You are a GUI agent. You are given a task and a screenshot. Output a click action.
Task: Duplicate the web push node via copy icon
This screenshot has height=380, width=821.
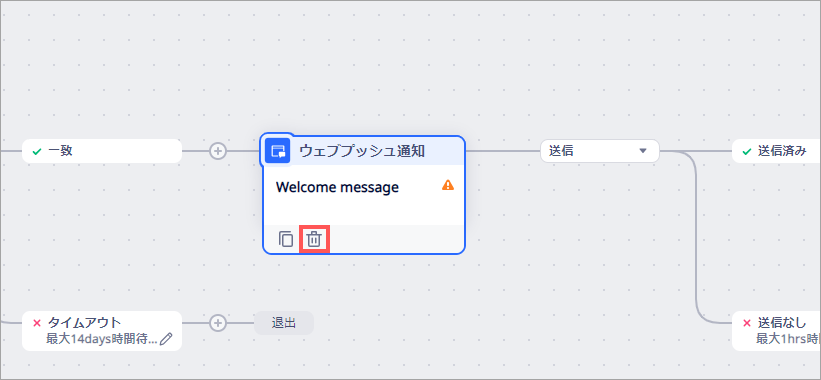(x=285, y=239)
